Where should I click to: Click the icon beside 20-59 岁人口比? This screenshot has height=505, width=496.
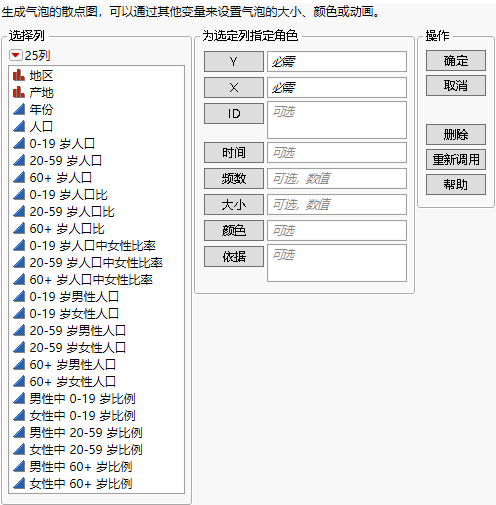pos(19,211)
